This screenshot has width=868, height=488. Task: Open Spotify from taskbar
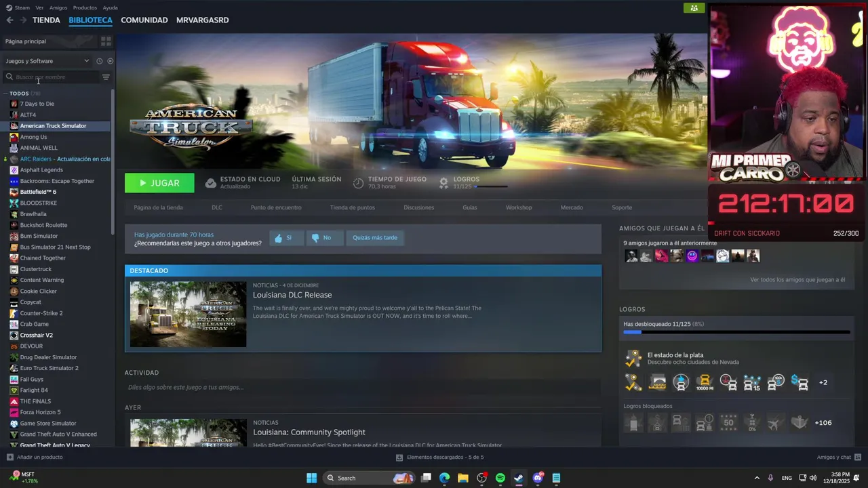[500, 478]
